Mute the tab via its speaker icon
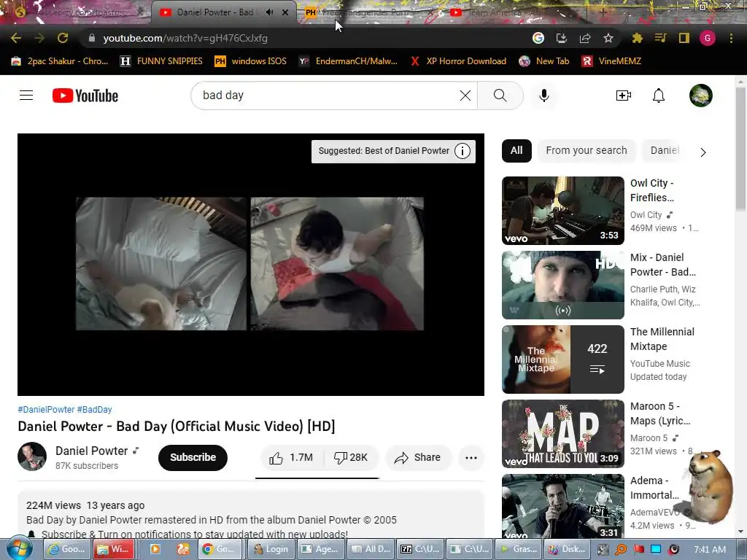Viewport: 747px width, 560px height. [270, 12]
